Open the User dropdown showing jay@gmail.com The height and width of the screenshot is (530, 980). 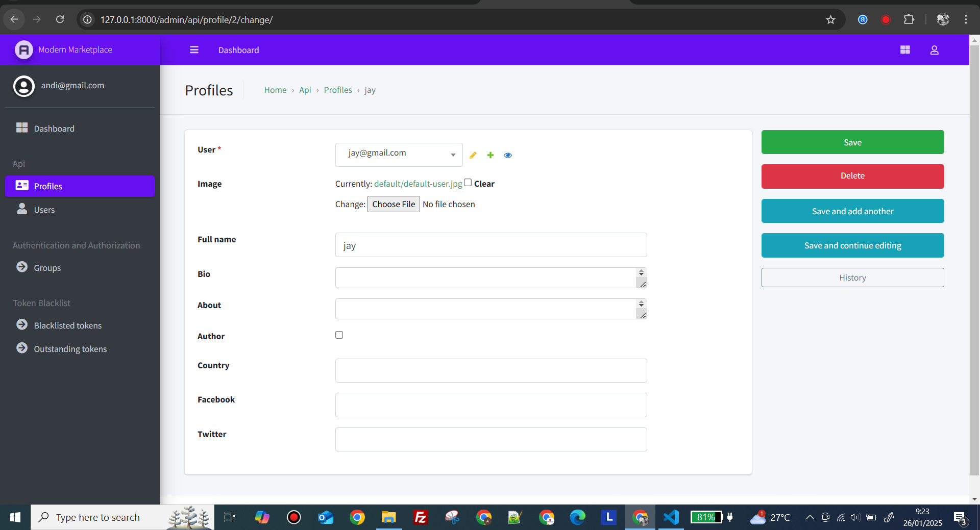click(x=399, y=155)
